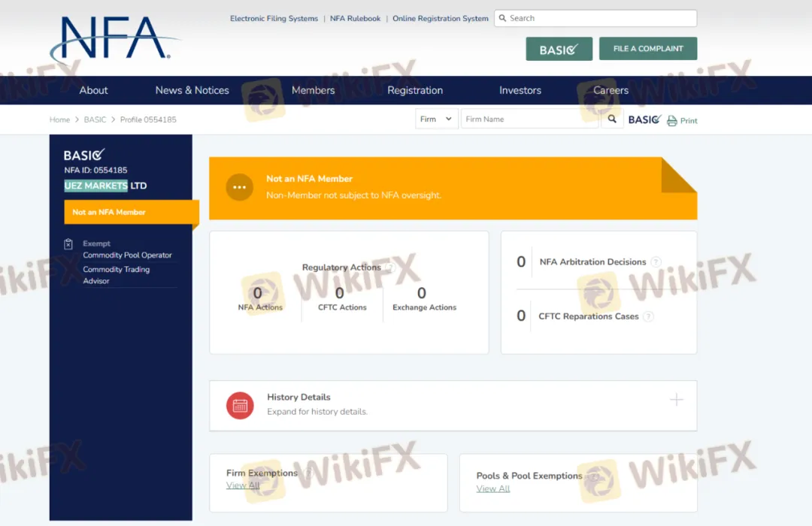812x526 pixels.
Task: Click the UEZ MARKETS LTD firm name
Action: tap(106, 186)
